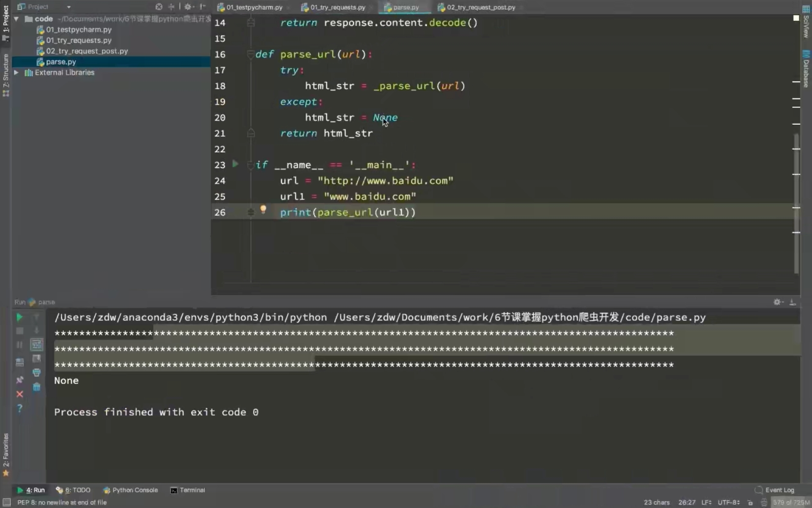Open the Event Log
The width and height of the screenshot is (812, 508).
click(x=774, y=490)
